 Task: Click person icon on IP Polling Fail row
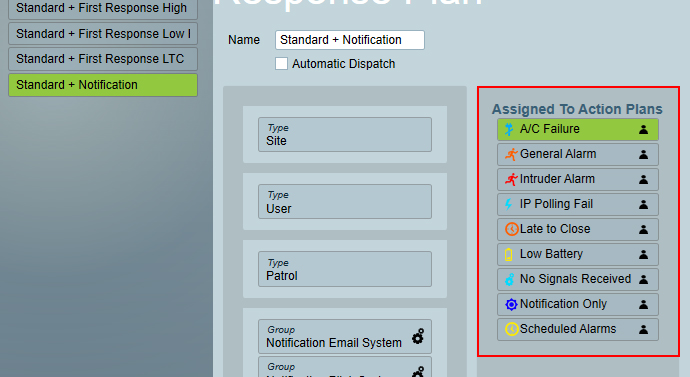coord(643,205)
